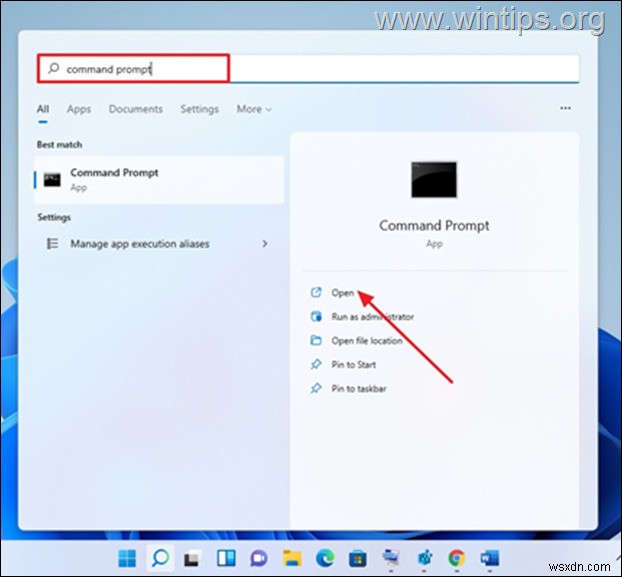Switch to the Documents tab
The image size is (622, 577).
click(136, 109)
